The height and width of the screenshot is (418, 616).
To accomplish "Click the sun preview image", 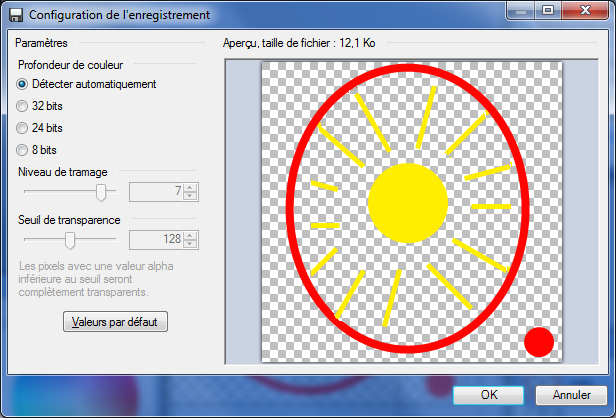I will tap(412, 212).
